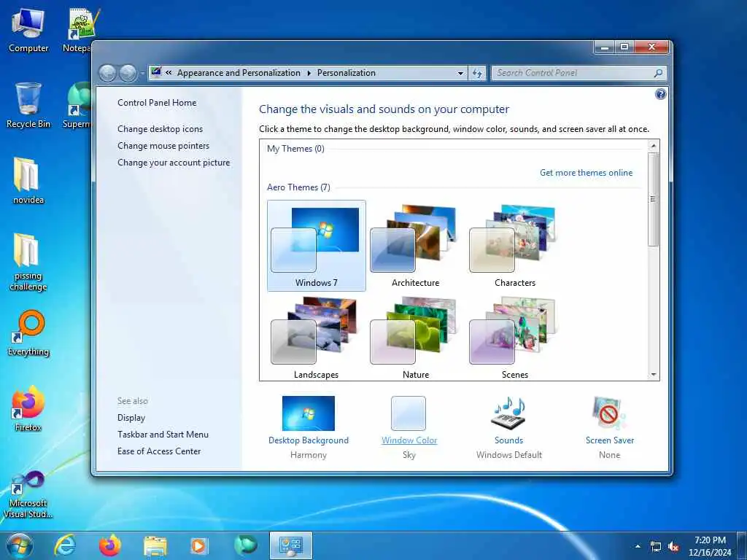Screen dimensions: 747x560
Task: Open Change your account picture
Action: pyautogui.click(x=174, y=163)
